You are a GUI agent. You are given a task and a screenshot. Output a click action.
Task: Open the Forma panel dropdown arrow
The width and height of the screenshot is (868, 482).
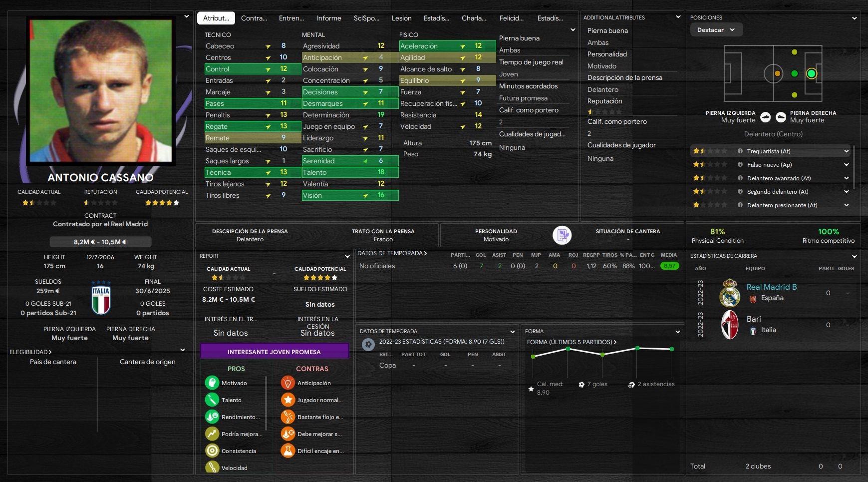pos(678,332)
